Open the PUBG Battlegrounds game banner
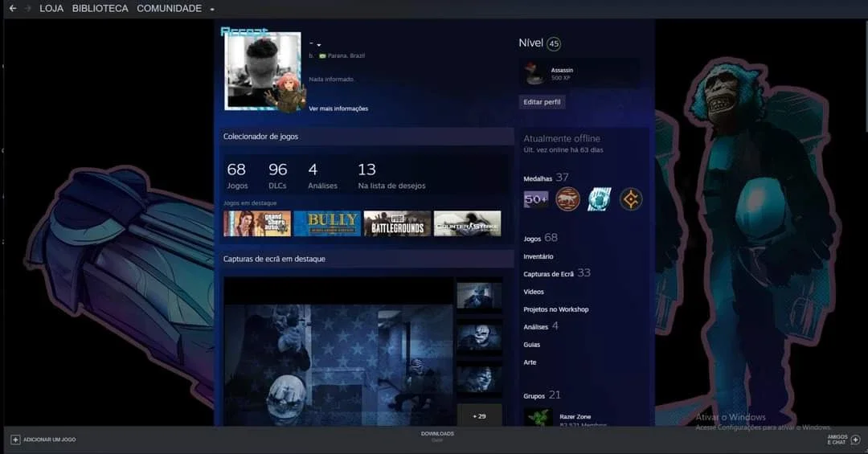The image size is (868, 454). point(397,223)
